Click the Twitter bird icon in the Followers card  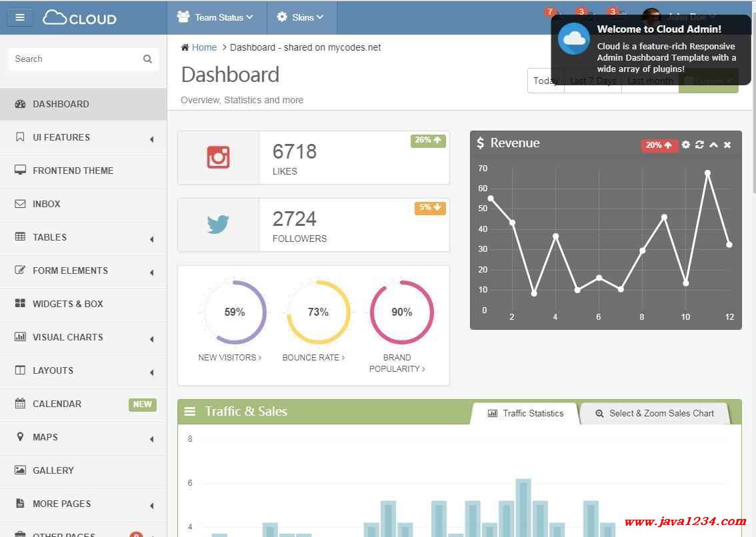tap(218, 224)
